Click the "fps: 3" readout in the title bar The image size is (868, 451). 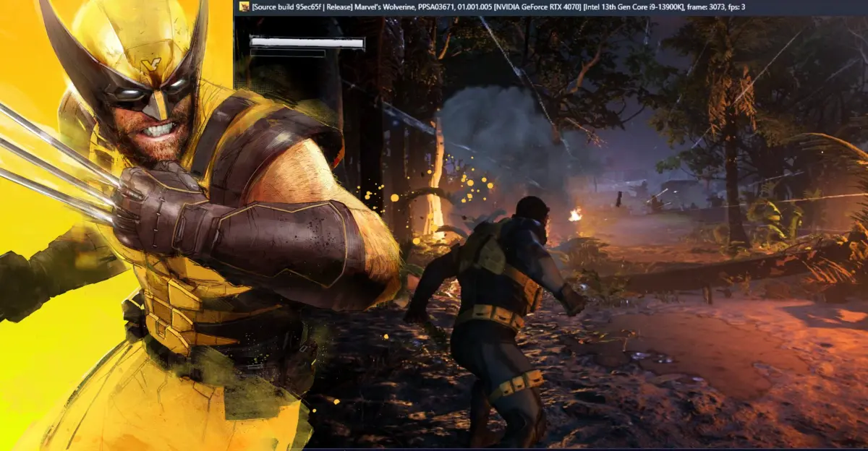pyautogui.click(x=738, y=7)
